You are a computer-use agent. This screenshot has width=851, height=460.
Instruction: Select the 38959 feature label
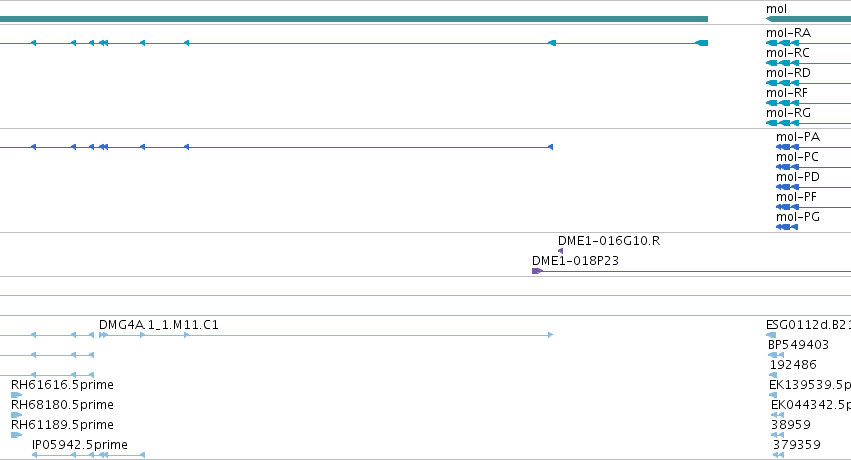point(791,425)
